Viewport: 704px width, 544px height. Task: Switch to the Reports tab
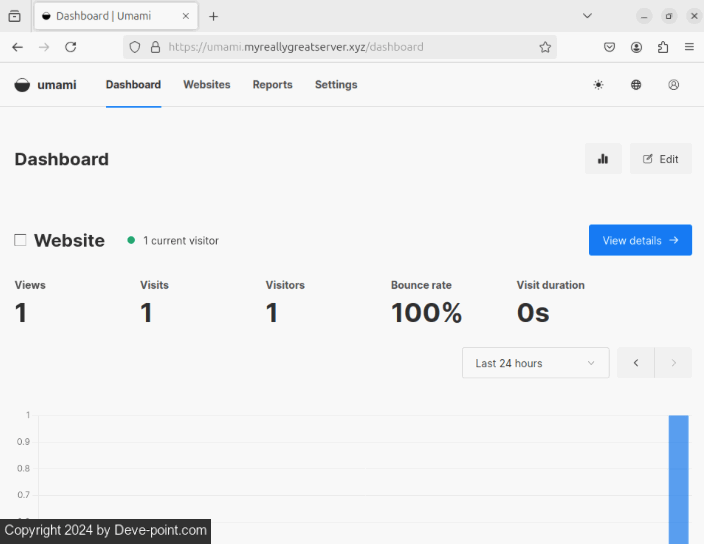pyautogui.click(x=272, y=85)
